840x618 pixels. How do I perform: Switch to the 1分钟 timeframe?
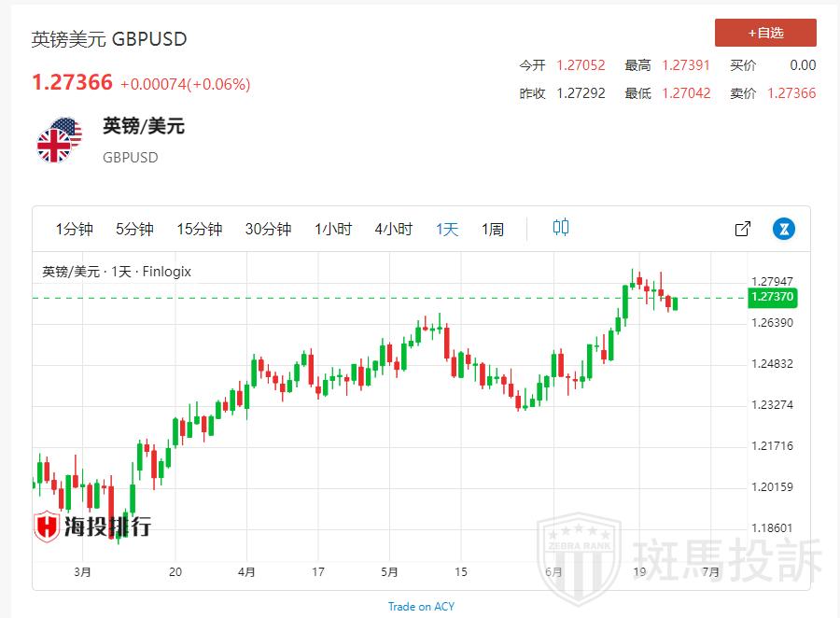click(75, 229)
